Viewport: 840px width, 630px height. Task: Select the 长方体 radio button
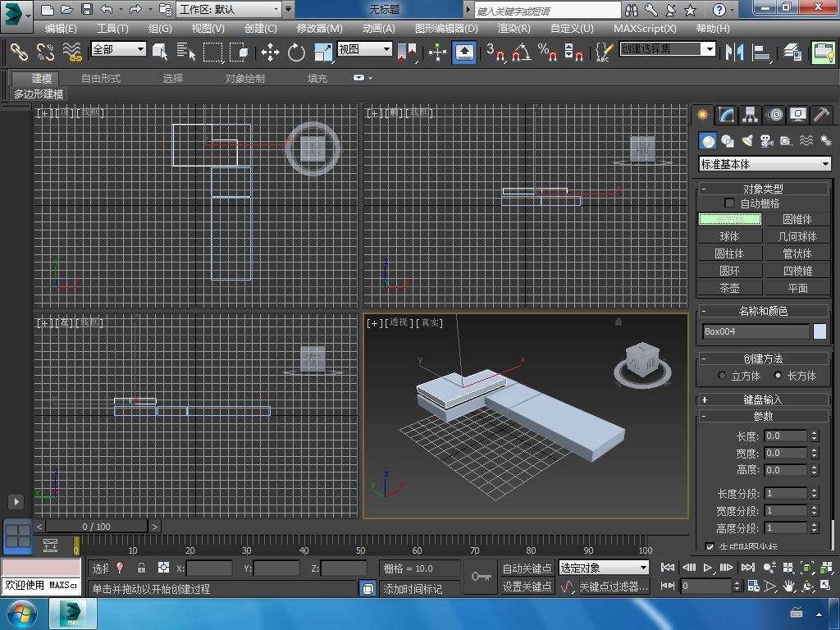coord(778,376)
